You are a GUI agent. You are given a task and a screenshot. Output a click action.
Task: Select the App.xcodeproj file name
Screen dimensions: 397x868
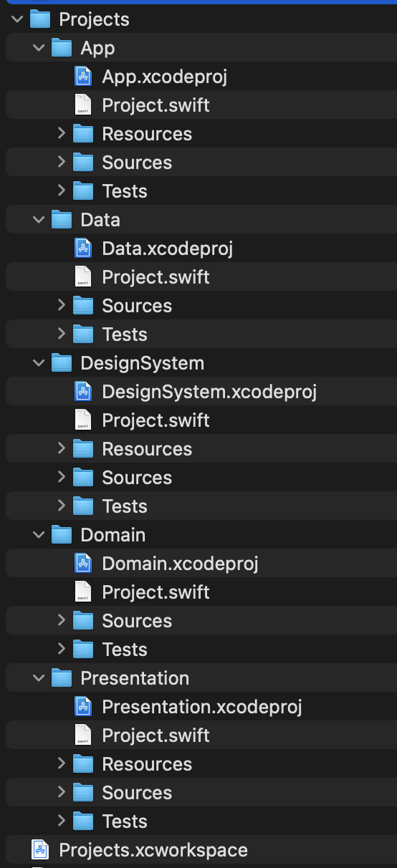pos(165,77)
